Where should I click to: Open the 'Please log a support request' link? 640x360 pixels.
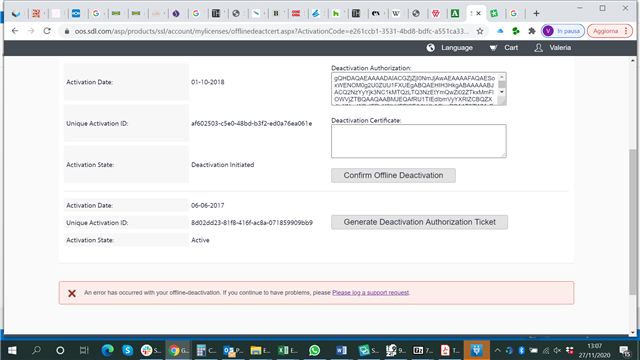point(371,293)
